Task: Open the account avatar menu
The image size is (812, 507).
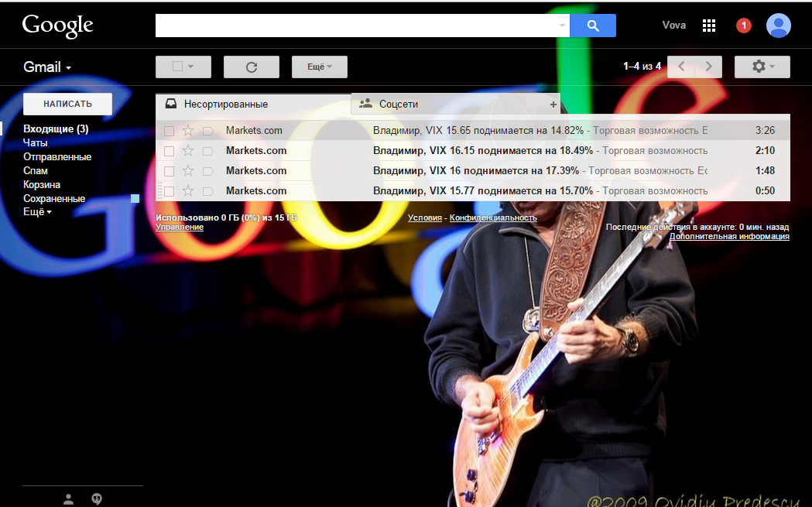Action: [x=779, y=26]
